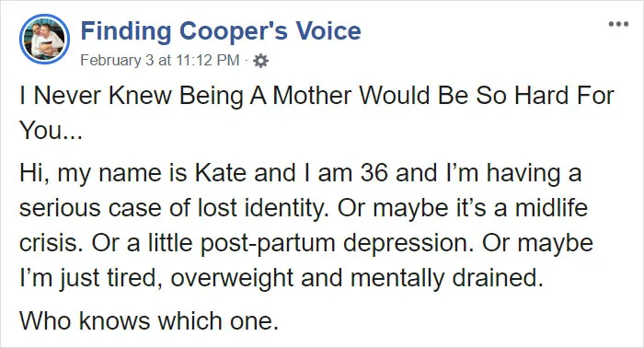Click the word "Mother" in the headline

tap(312, 96)
